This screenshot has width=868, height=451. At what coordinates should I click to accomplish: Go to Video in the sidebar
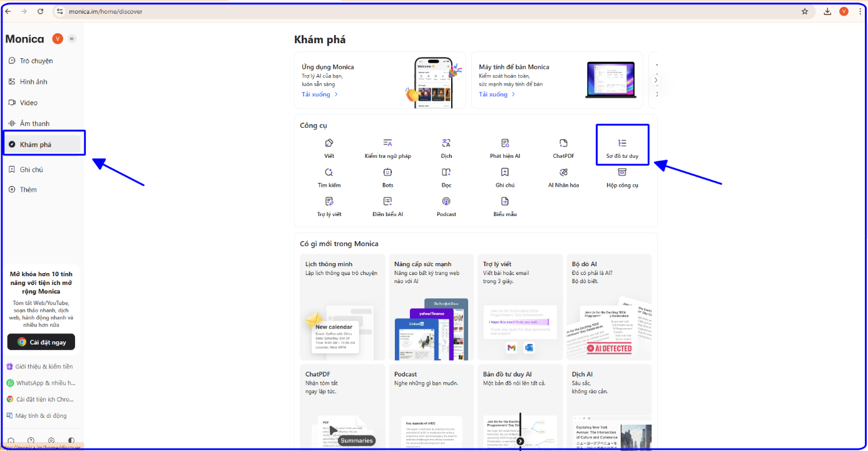[x=43, y=103]
